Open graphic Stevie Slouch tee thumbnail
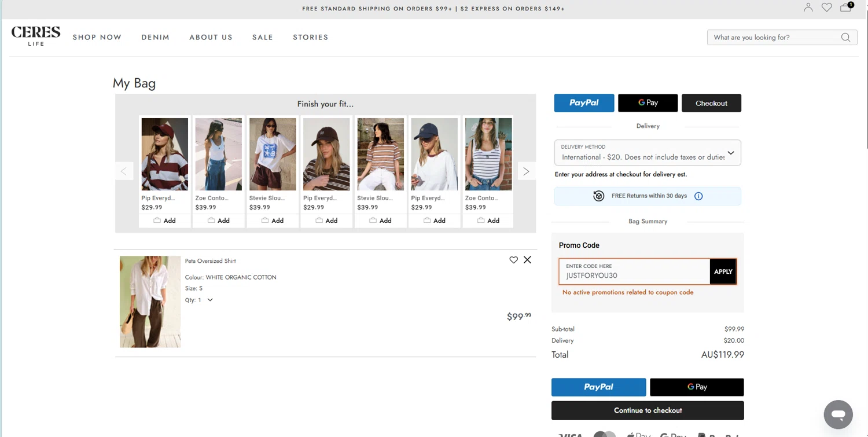 coord(273,154)
